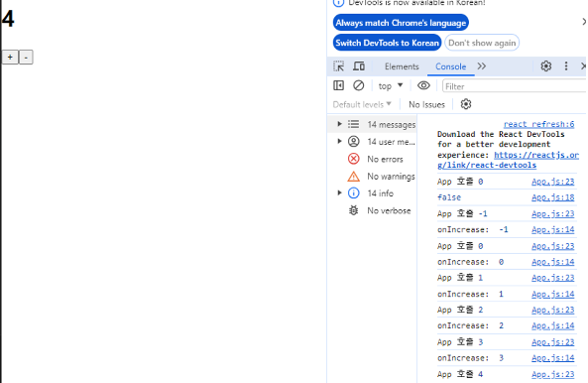Click the counter heading showing 4
The image size is (588, 383).
coord(8,19)
